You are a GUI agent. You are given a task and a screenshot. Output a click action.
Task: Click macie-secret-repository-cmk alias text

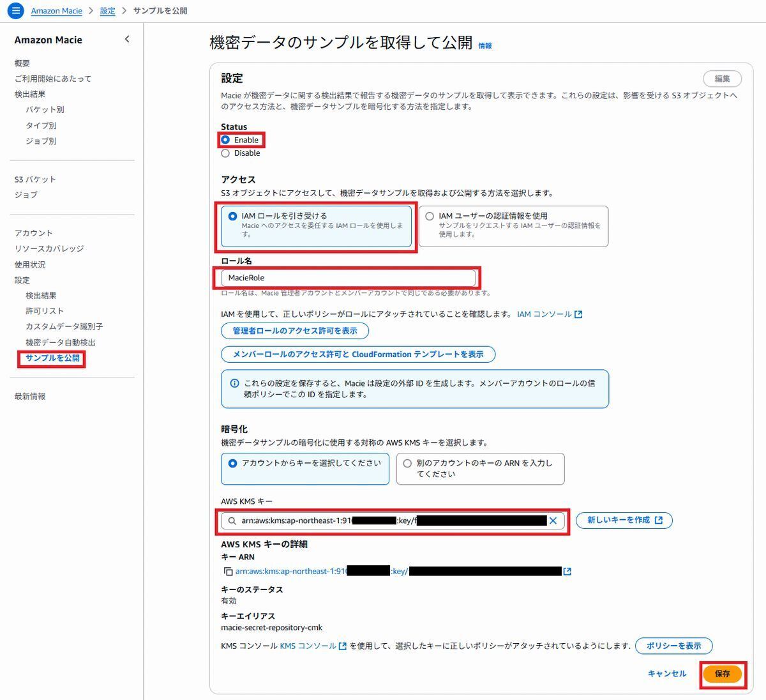(x=272, y=628)
